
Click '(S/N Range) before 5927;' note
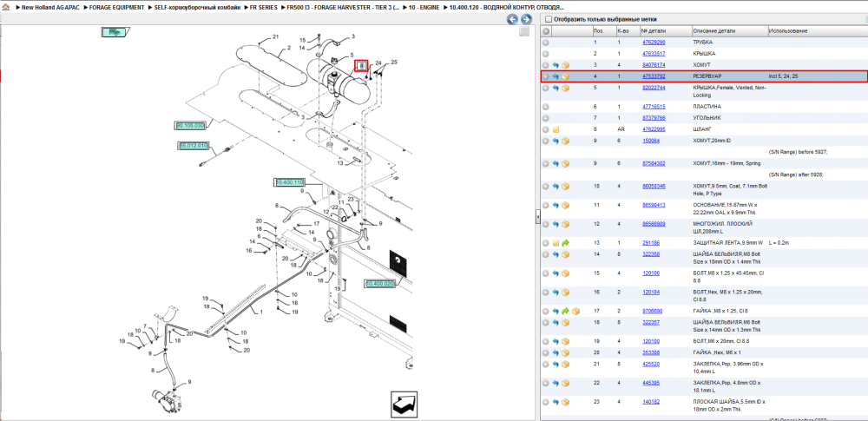(799, 152)
